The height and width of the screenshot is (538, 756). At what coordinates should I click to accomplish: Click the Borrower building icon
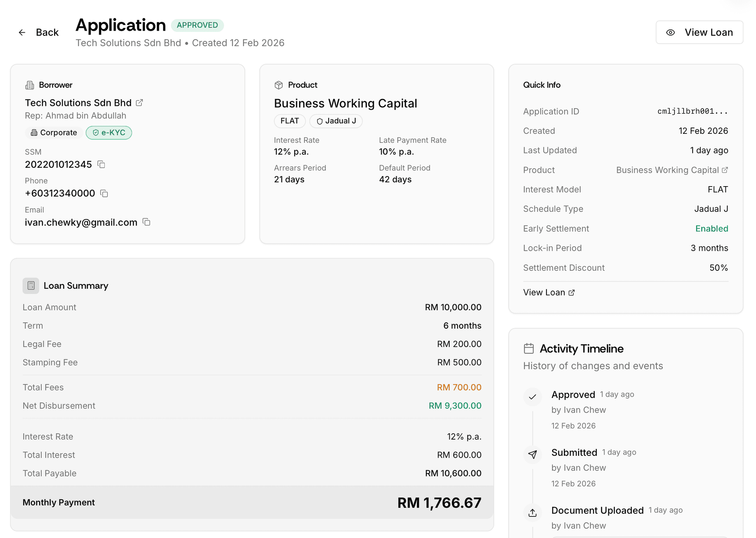tap(30, 85)
